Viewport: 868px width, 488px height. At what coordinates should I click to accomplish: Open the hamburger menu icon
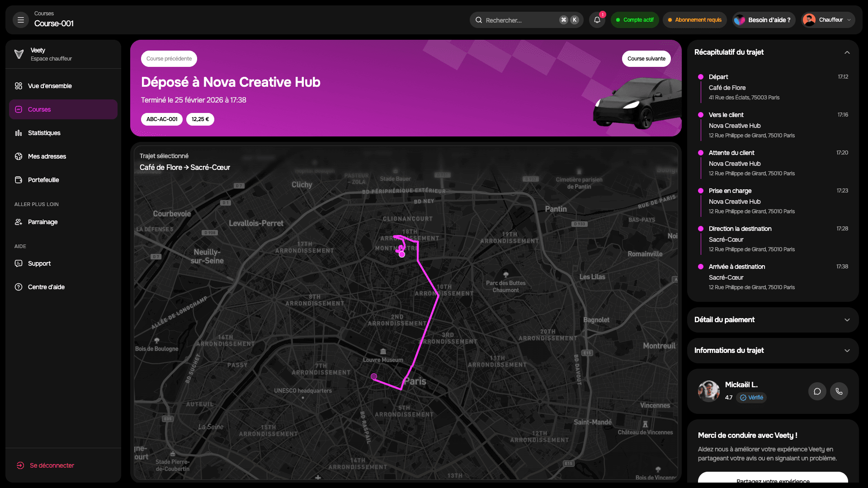pos(21,20)
